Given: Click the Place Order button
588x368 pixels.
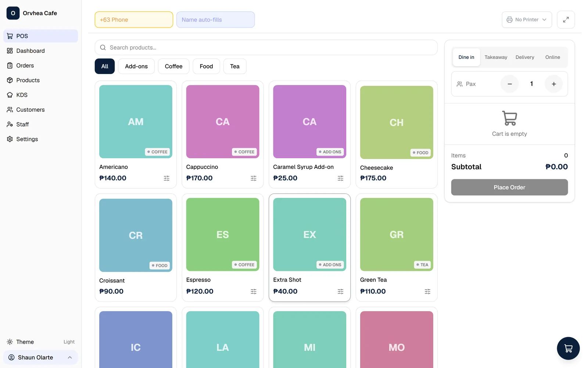Looking at the screenshot, I should click(x=509, y=187).
